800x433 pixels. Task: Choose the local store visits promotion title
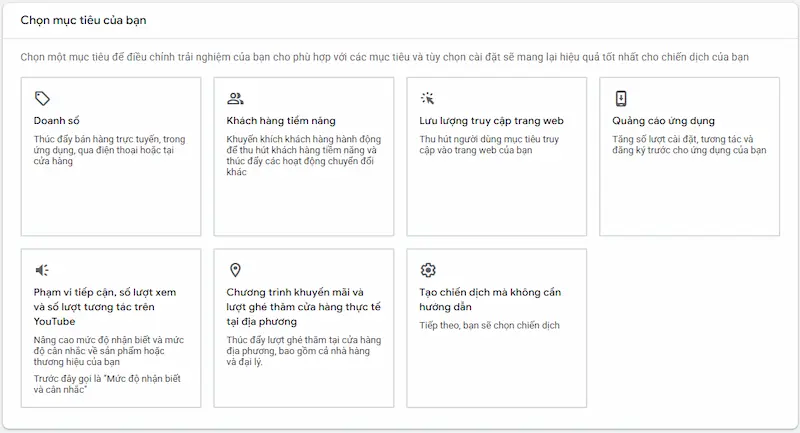(x=294, y=307)
